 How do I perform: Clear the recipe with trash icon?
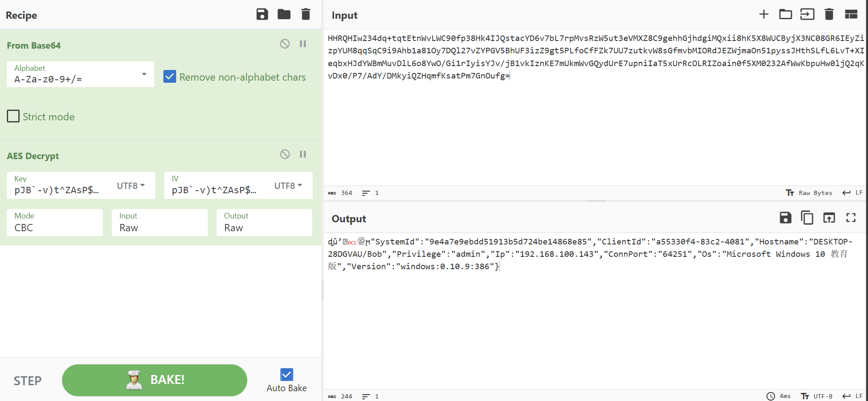(x=306, y=14)
